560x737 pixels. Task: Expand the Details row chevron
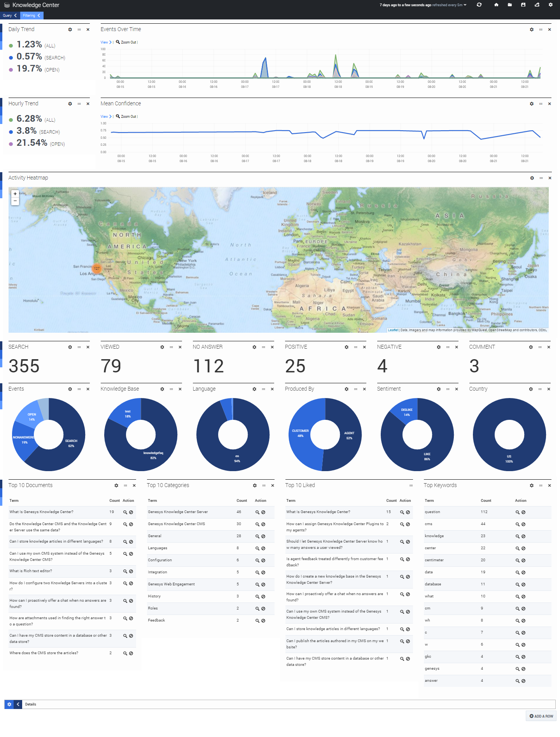click(x=18, y=704)
